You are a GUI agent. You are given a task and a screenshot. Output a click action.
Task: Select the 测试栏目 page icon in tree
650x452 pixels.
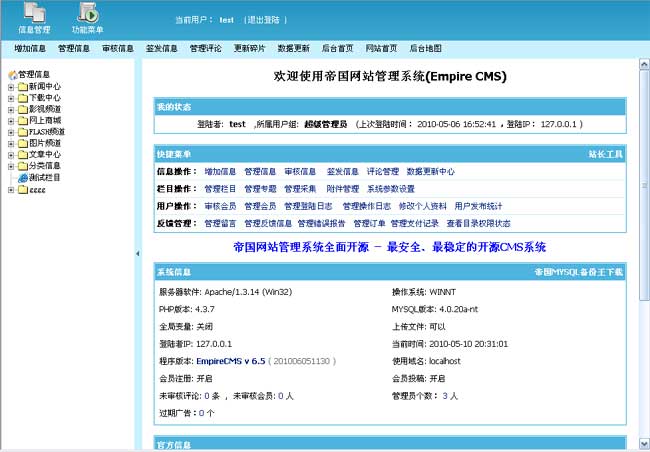22,178
